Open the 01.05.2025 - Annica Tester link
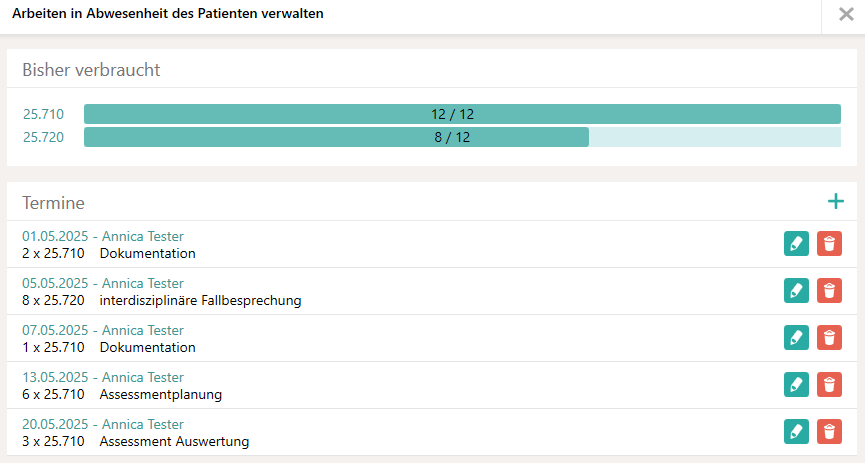865x463 pixels. [x=103, y=236]
